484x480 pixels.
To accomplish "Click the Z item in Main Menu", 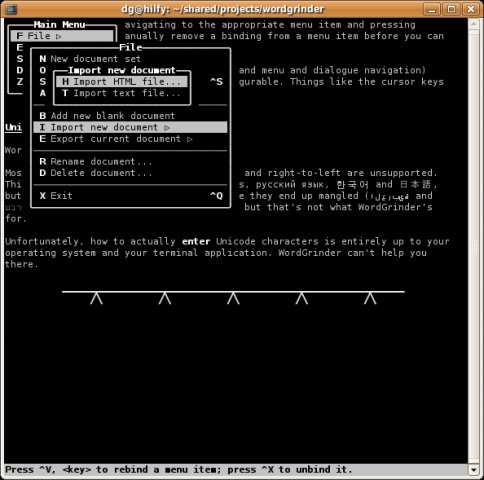I will 20,82.
